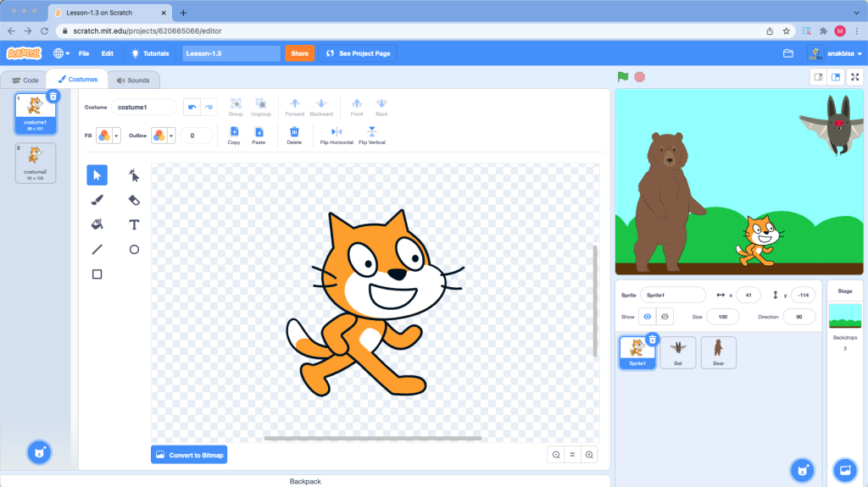
Task: Open the File menu
Action: [x=84, y=53]
